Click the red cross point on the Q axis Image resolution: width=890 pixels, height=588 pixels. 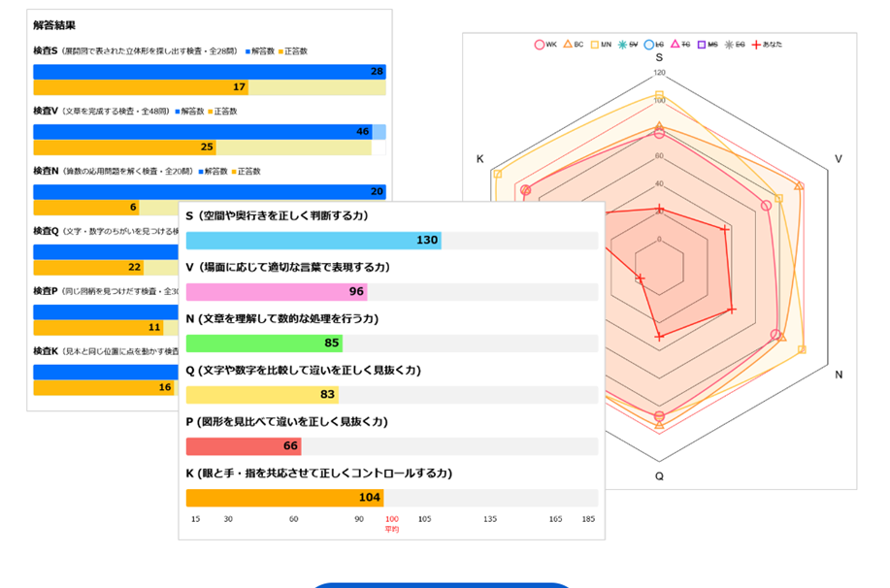click(x=659, y=337)
